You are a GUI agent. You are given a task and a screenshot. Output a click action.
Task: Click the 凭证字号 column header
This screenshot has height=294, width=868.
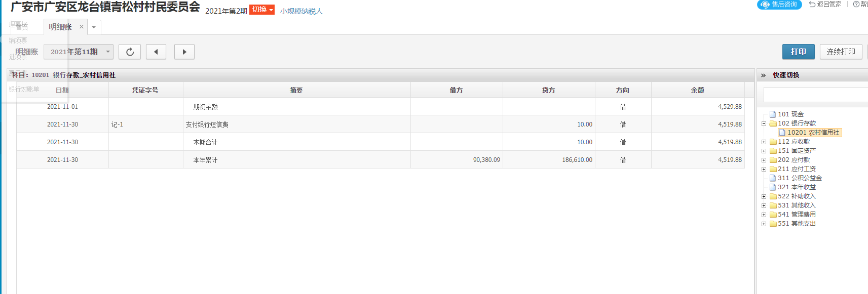145,90
